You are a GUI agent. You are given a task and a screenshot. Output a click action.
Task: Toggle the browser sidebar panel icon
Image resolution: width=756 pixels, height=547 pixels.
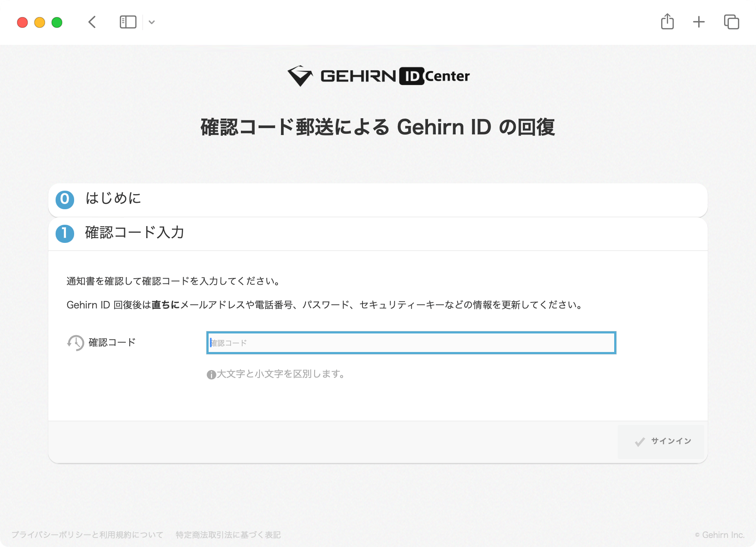point(128,22)
